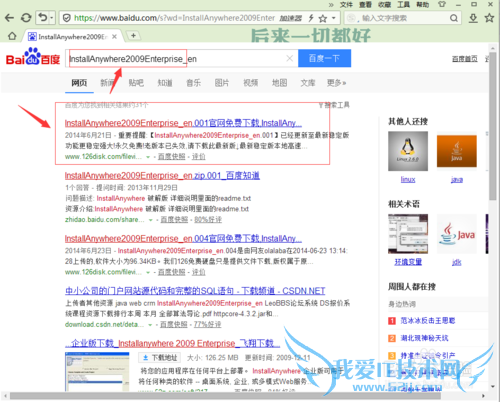
Task: Open favorites star at toolbar end
Action: [x=489, y=18]
